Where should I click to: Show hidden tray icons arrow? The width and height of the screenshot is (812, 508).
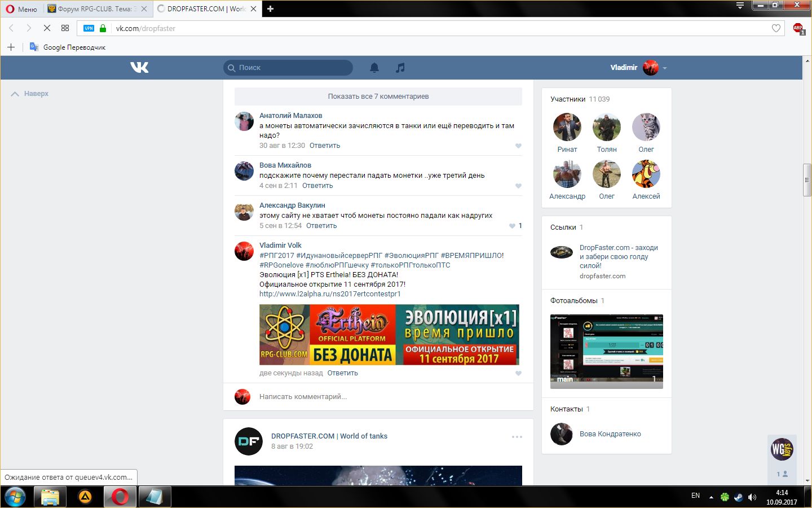click(711, 497)
